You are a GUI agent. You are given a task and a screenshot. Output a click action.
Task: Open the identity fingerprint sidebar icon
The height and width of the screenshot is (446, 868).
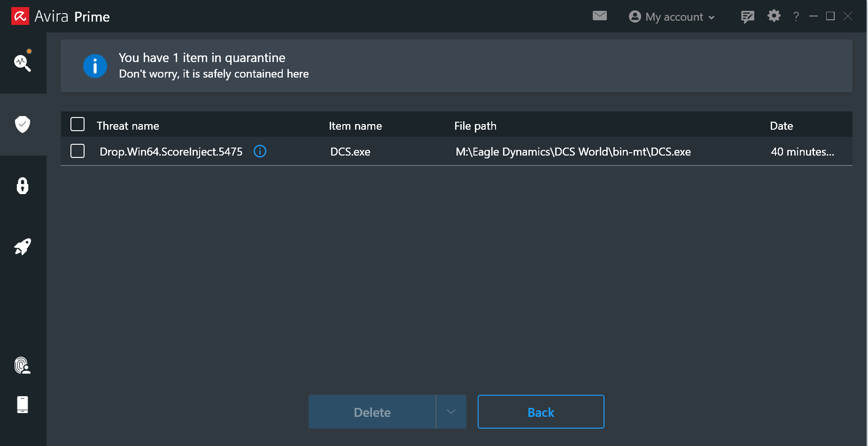point(23,366)
